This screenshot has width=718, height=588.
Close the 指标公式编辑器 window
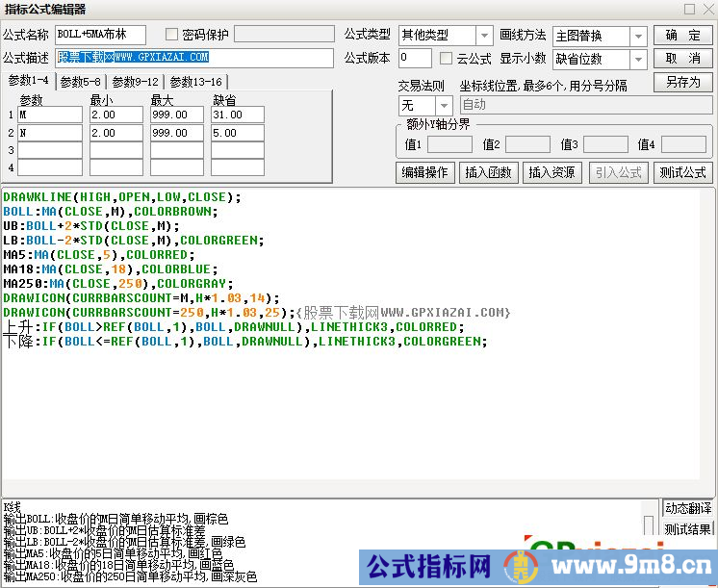coord(708,10)
